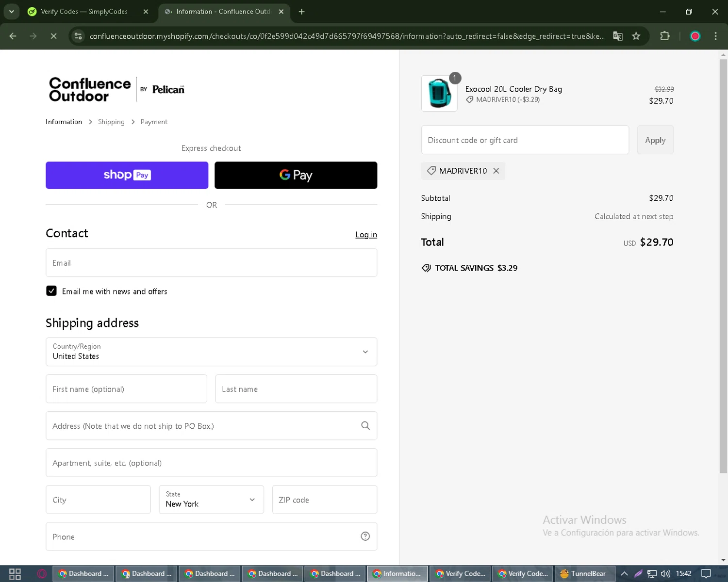
Task: Focus the Apartment, suite, etc. field
Action: tap(211, 463)
